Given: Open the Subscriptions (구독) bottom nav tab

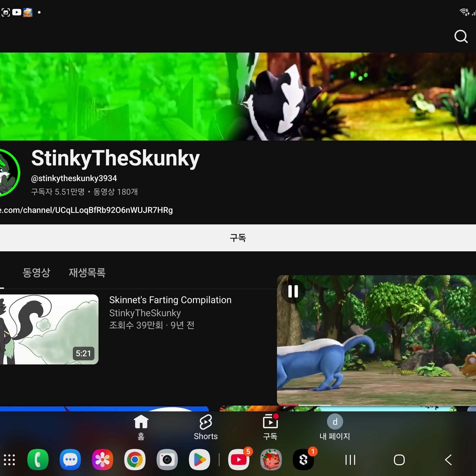Looking at the screenshot, I should click(270, 427).
